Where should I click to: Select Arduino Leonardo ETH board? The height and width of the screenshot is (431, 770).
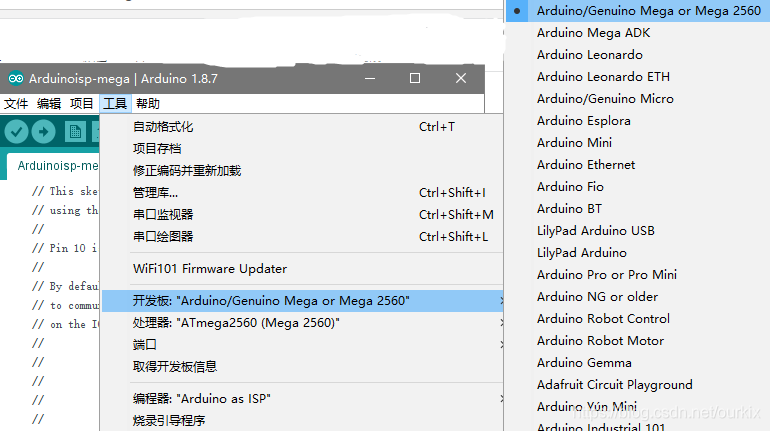tap(638, 77)
